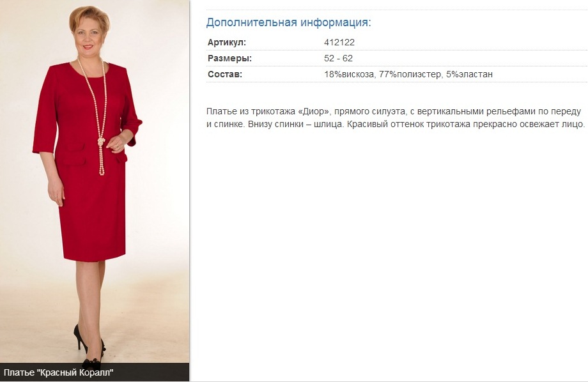Click the heading Дополнительная информация
This screenshot has height=382, width=588.
[288, 22]
